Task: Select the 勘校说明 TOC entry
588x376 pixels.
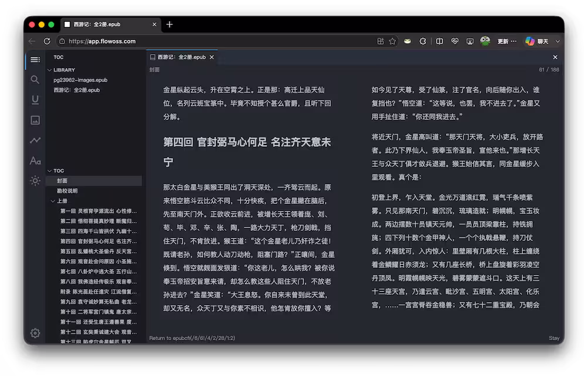Action: tap(67, 191)
